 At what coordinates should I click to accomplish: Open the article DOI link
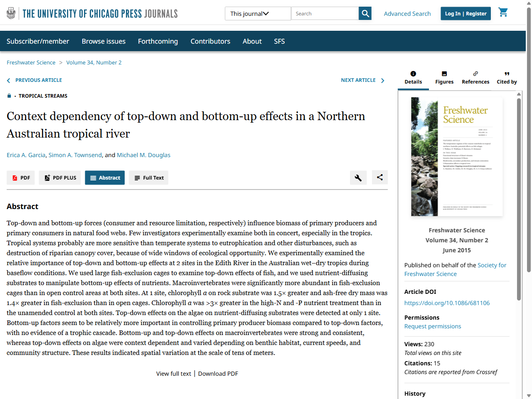click(x=447, y=303)
